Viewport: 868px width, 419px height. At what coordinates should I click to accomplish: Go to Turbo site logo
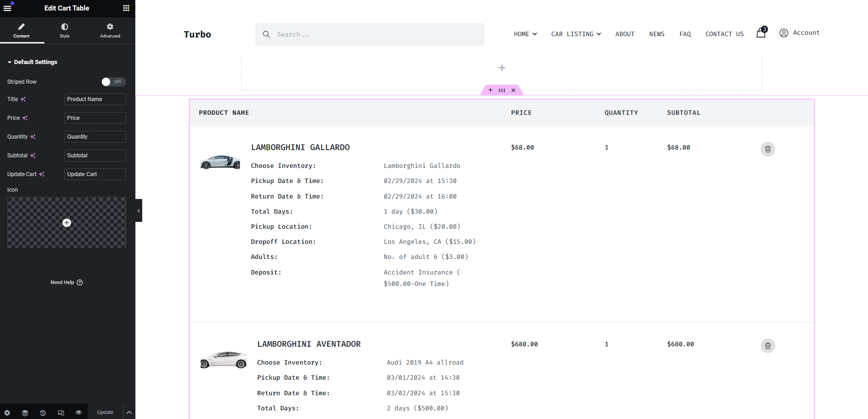pos(197,34)
